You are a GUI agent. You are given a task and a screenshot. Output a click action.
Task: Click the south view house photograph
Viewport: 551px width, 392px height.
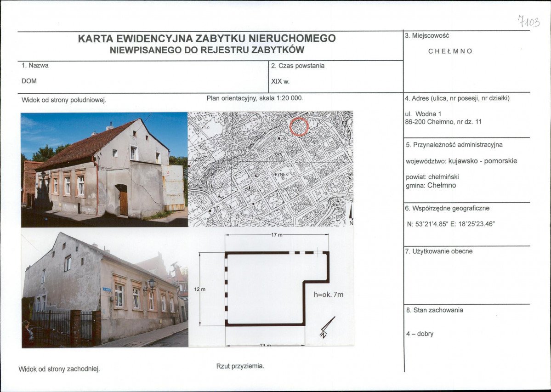point(104,170)
